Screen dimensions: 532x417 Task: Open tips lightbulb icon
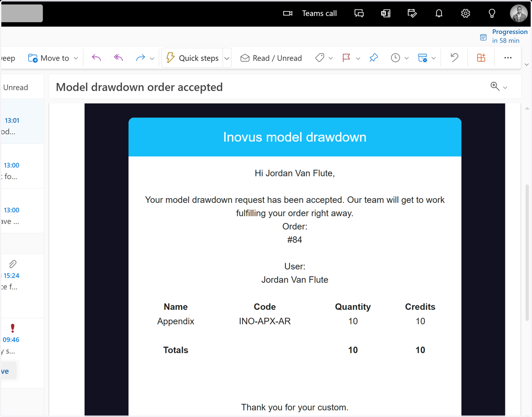click(492, 13)
